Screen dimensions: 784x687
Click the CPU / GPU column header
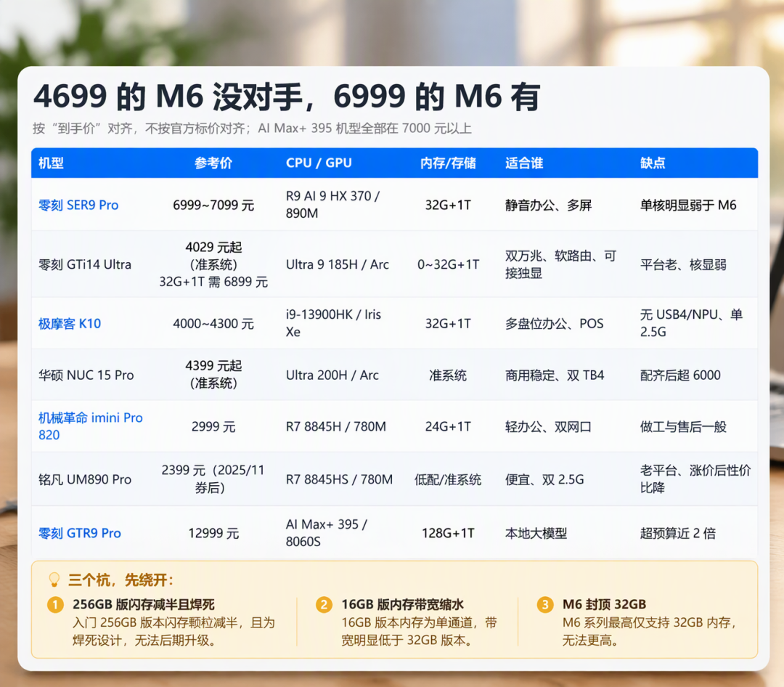click(x=319, y=163)
